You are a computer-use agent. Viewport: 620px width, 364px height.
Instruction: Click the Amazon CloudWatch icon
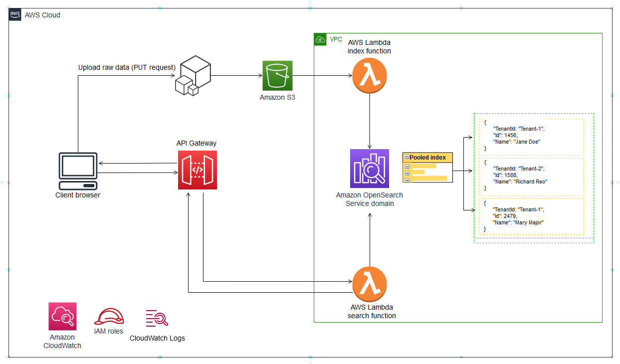click(x=62, y=316)
